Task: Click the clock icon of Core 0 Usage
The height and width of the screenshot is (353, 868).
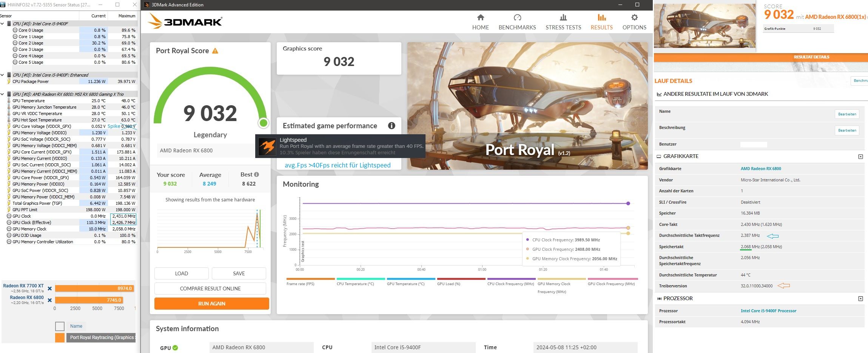Action: coord(15,30)
